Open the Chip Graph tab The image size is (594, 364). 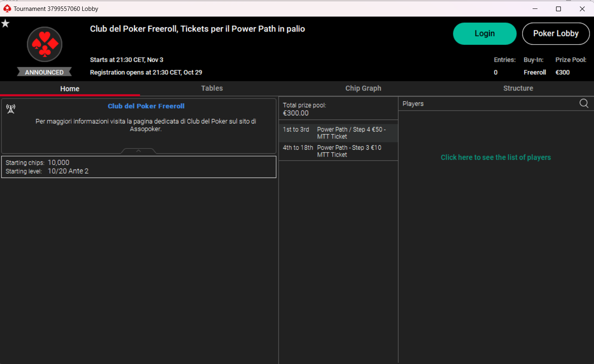(x=363, y=88)
